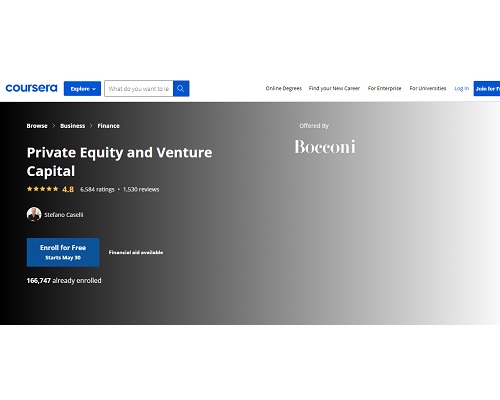500x400 pixels.
Task: Open the Explore dropdown menu
Action: (82, 89)
